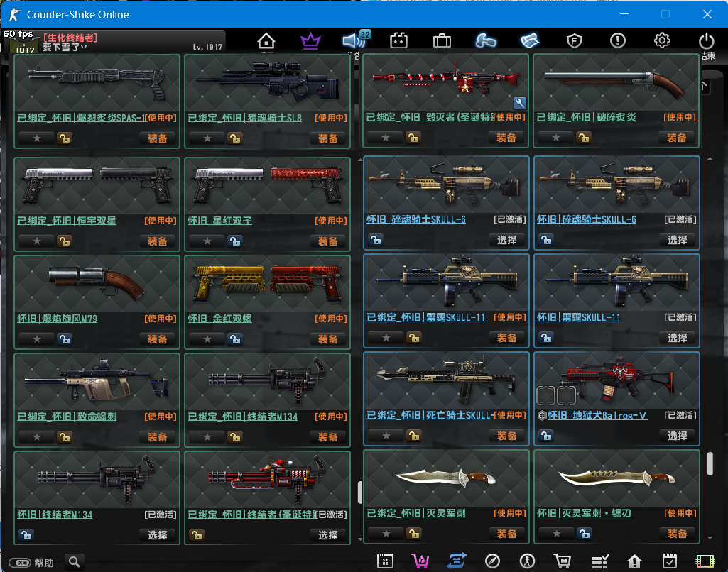Click 装备 on the 爆裂炙炎SPAS card
The image size is (728, 572).
click(158, 138)
